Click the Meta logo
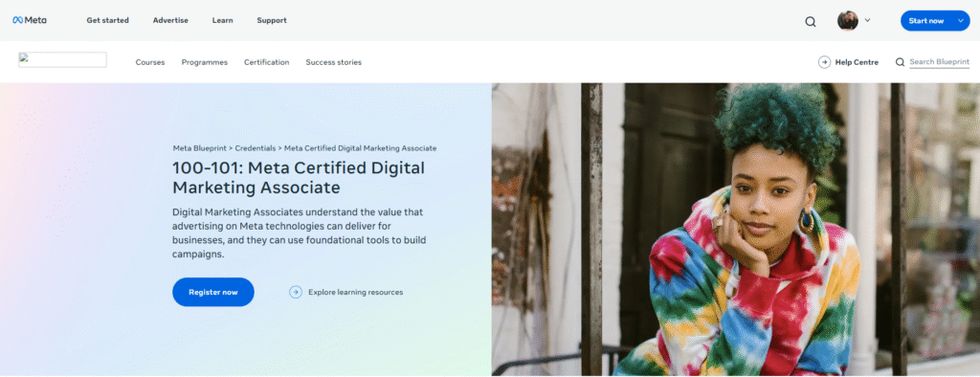The image size is (980, 377). click(x=30, y=20)
